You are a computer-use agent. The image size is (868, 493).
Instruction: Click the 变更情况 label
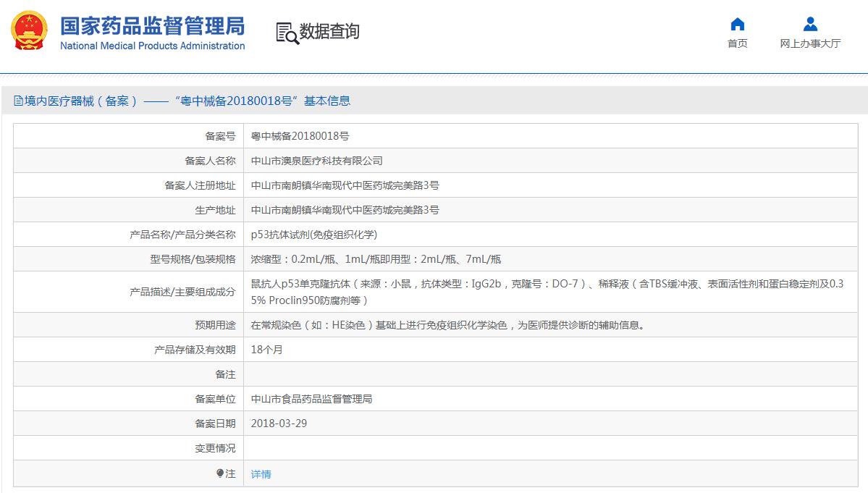coord(215,448)
